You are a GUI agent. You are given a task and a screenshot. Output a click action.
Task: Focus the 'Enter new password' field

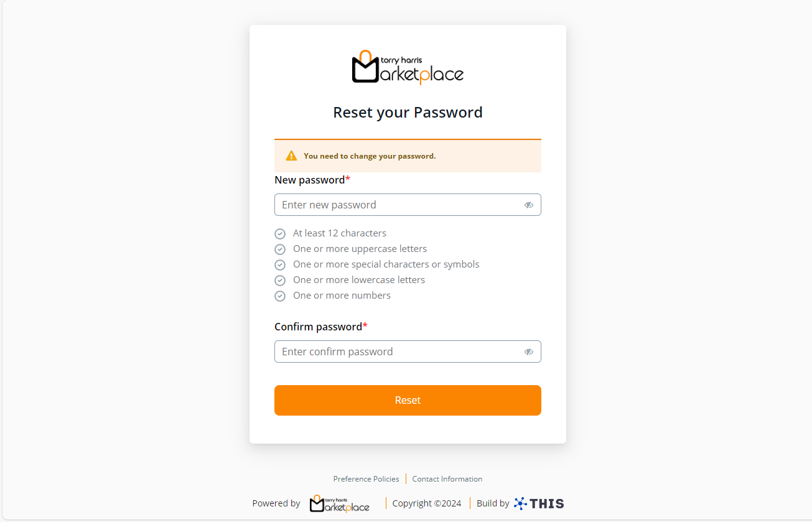point(398,205)
